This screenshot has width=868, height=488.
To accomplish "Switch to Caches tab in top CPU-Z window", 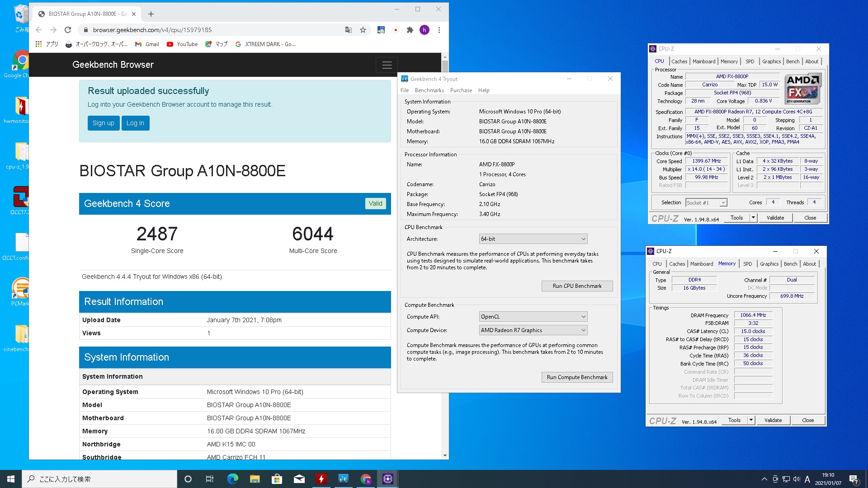I will tap(679, 61).
